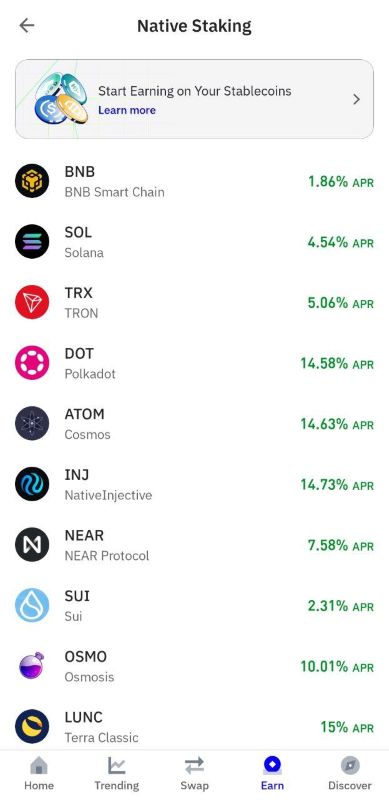Open the Polkadot DOT icon
This screenshot has height=800, width=389.
click(32, 363)
